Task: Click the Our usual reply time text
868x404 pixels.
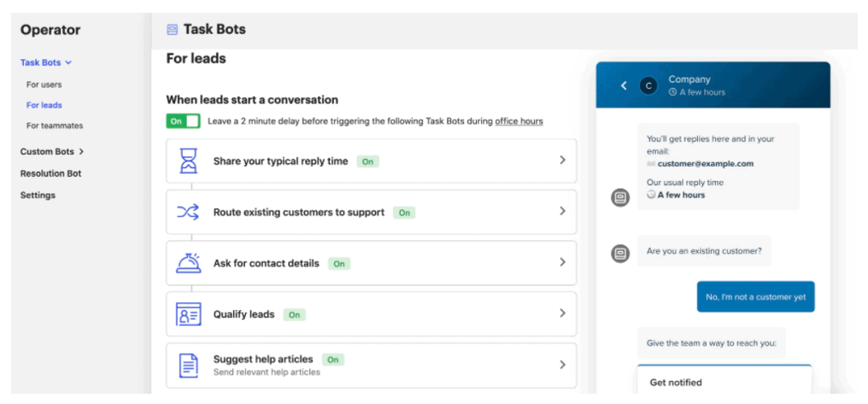Action: point(685,183)
